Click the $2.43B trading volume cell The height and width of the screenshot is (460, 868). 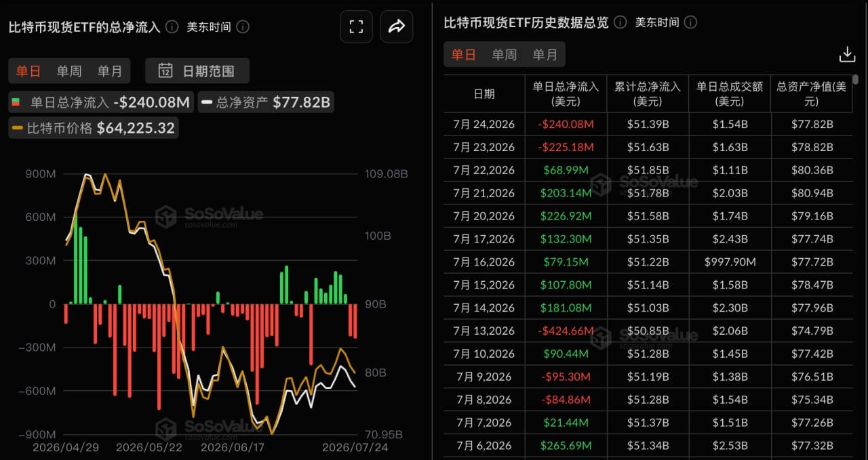[730, 239]
